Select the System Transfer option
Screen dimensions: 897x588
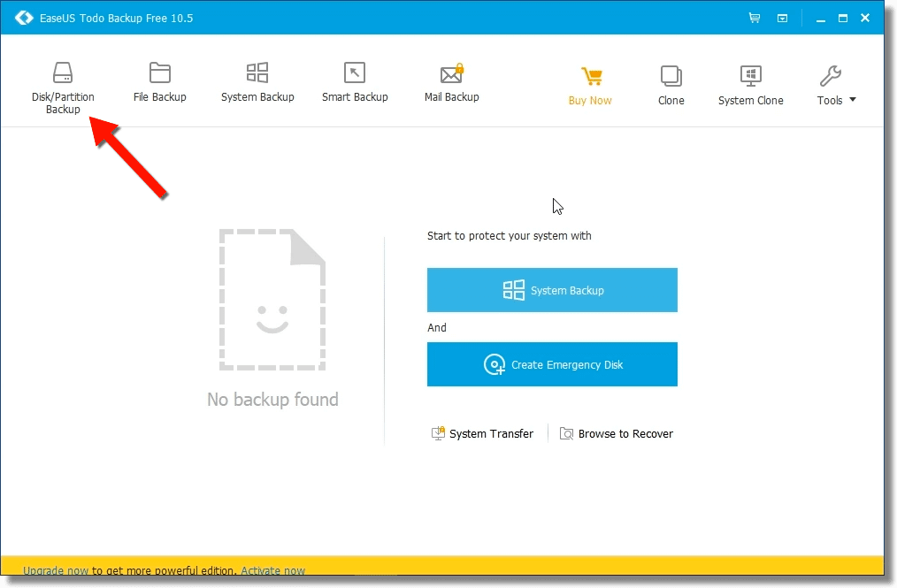(482, 433)
